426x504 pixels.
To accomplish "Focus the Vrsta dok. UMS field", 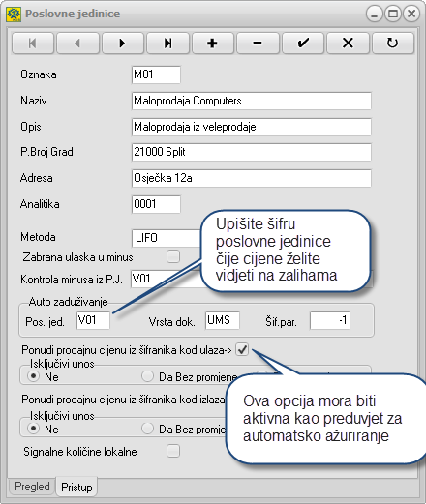I will tap(223, 320).
